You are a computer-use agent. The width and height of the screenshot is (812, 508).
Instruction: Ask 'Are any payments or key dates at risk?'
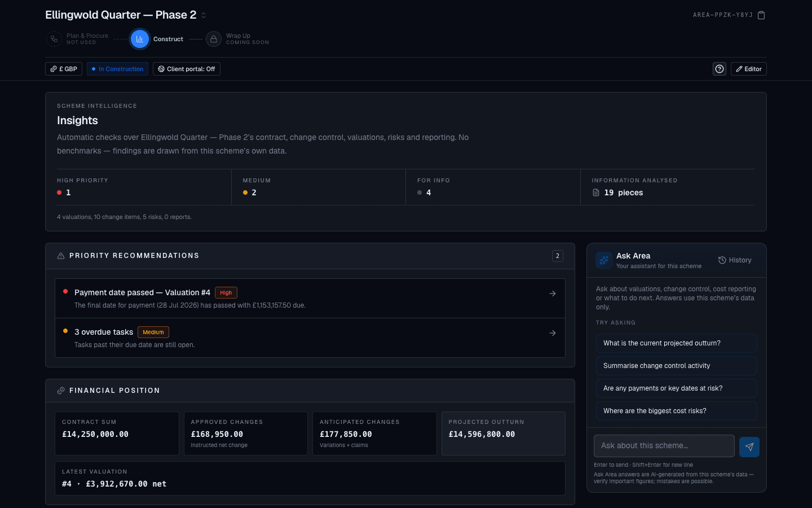[x=677, y=388]
